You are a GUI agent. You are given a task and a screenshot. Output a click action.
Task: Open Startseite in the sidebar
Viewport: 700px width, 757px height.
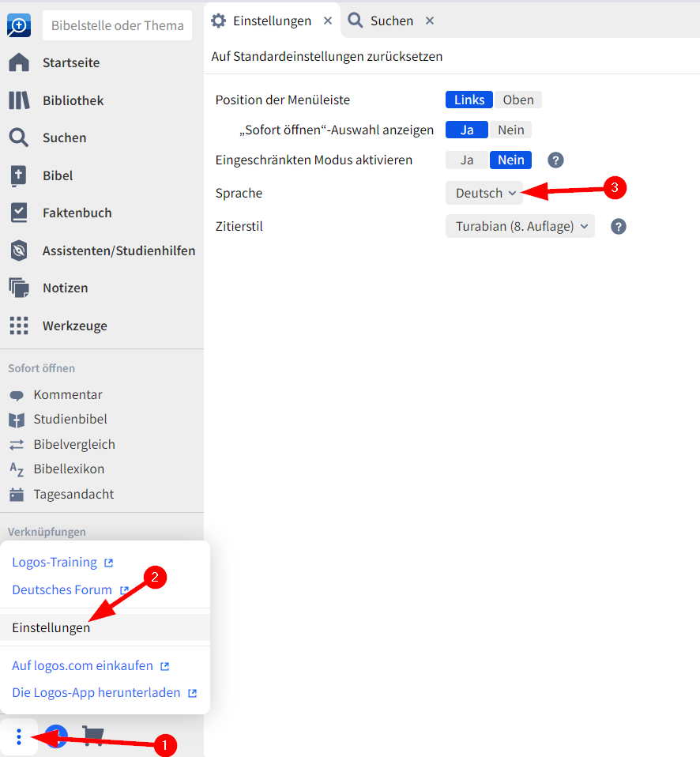pyautogui.click(x=71, y=62)
